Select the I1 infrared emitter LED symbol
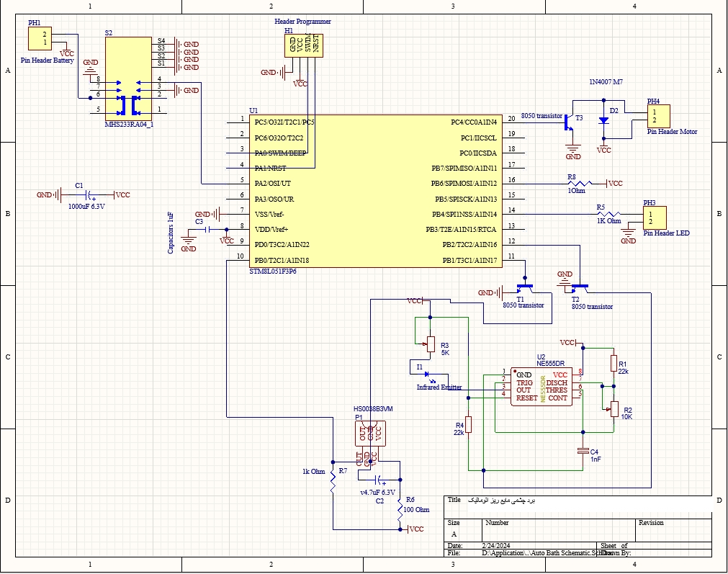The height and width of the screenshot is (574, 728). click(x=428, y=375)
